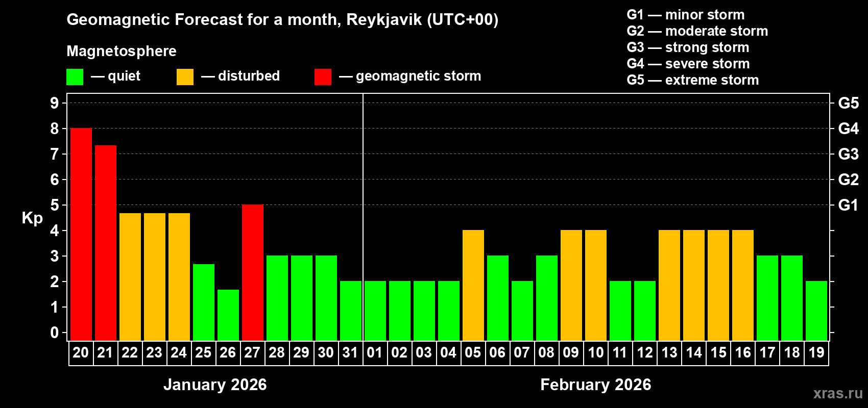Click the Magnetosphere heading
The image size is (868, 408).
(x=122, y=52)
